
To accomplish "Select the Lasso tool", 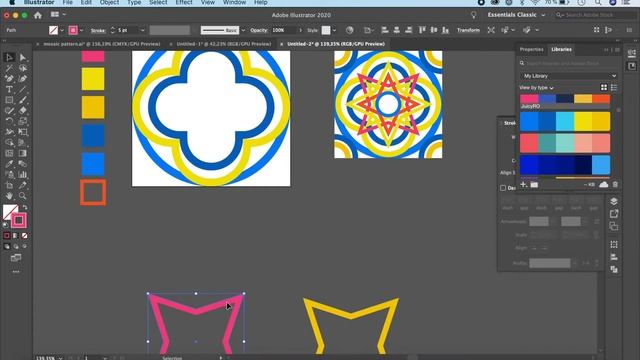I will 23,68.
